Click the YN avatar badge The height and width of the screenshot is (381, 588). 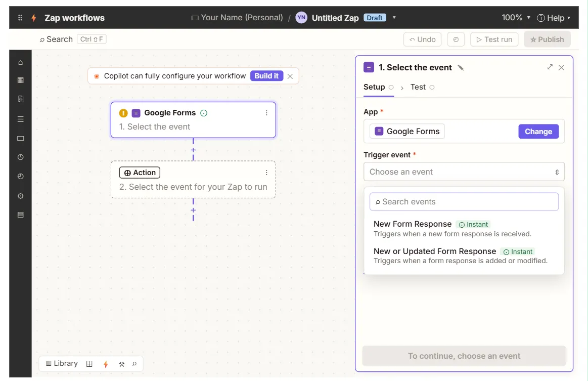301,18
